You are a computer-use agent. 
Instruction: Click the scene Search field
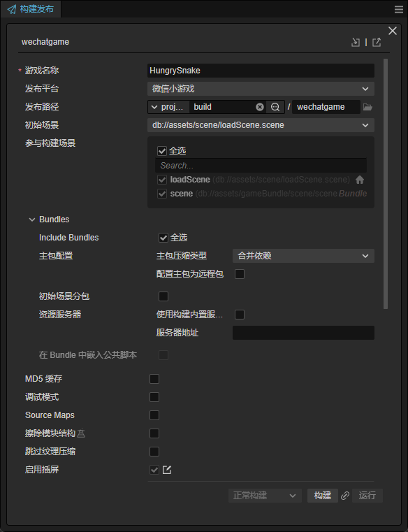[x=261, y=166]
